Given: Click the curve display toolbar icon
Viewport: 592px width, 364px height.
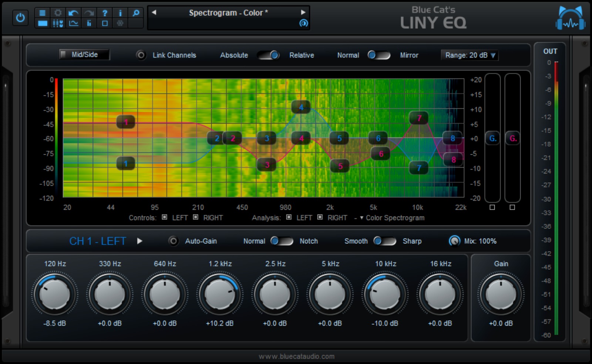Looking at the screenshot, I should (x=73, y=23).
